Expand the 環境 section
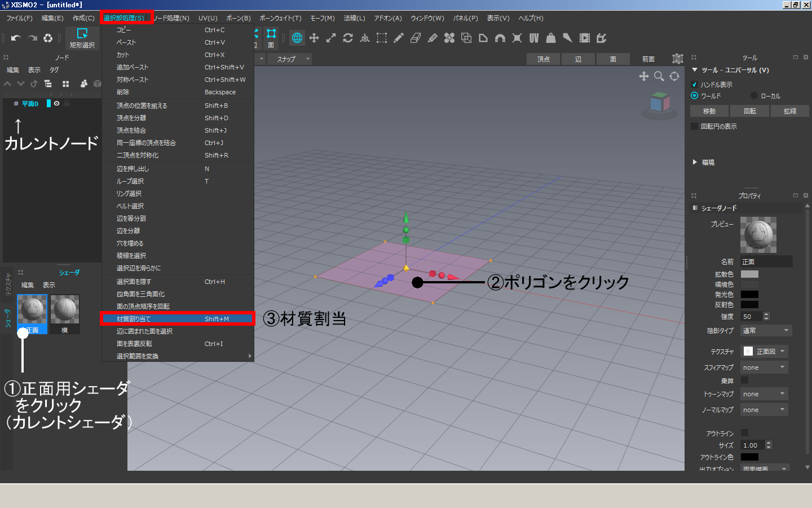Image resolution: width=812 pixels, height=508 pixels. [x=695, y=162]
